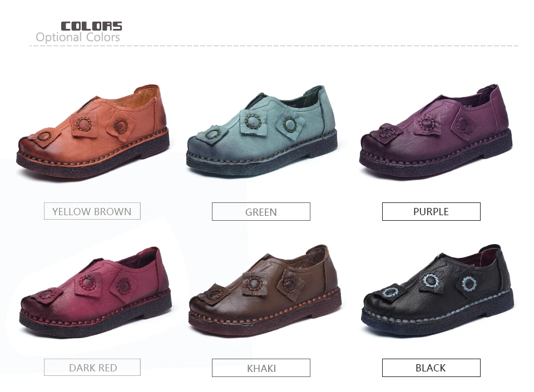Click the dashed divider line under heading
Screen dimensions: 534x392
[x=274, y=46]
